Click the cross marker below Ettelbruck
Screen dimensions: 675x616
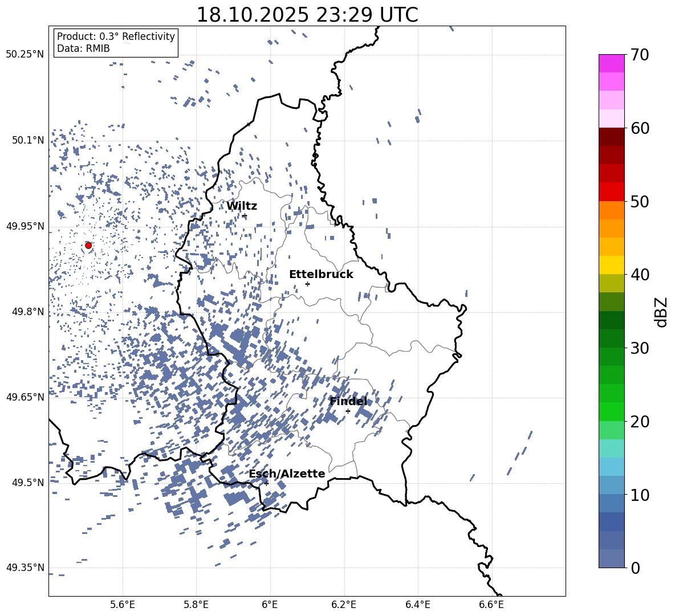pos(307,284)
